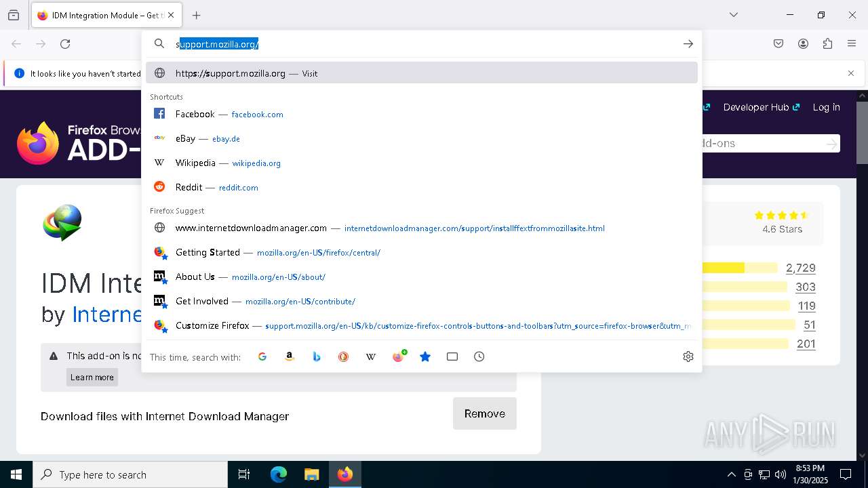Search history with clock icon

(x=479, y=357)
